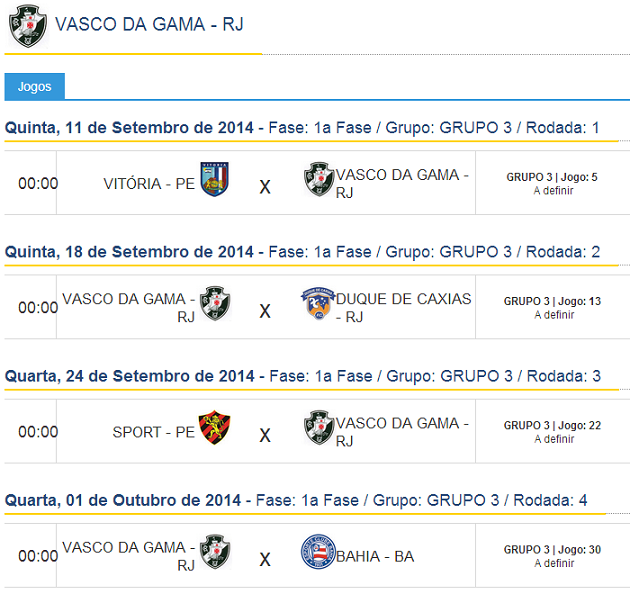This screenshot has height=594, width=630.
Task: Click the Quinta, 11 de Setembro date heading
Action: pyautogui.click(x=130, y=127)
